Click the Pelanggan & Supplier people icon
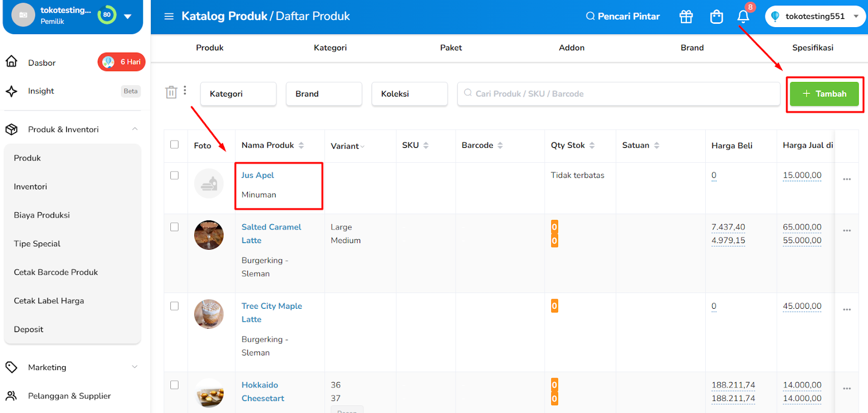This screenshot has height=413, width=868. point(11,396)
